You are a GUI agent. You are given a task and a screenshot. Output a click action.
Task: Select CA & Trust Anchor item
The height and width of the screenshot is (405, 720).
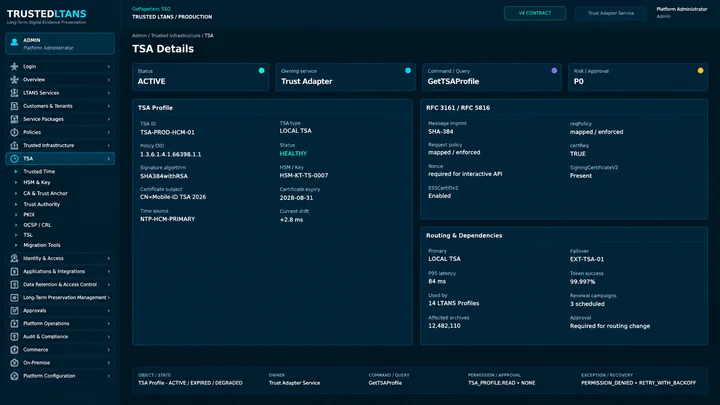click(x=45, y=193)
